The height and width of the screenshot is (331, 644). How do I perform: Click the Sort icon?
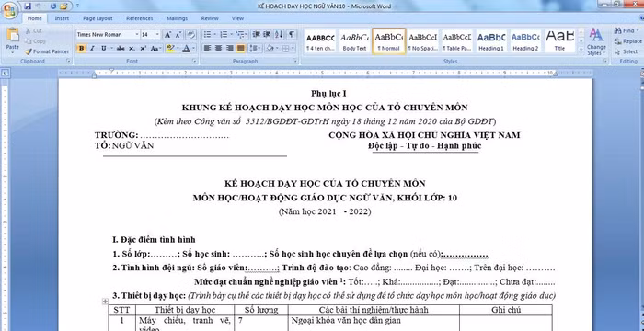pos(279,35)
